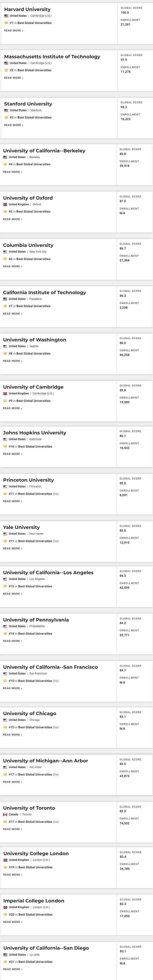Click Read More under UC San Diego
This screenshot has width=153, height=980.
tap(13, 969)
